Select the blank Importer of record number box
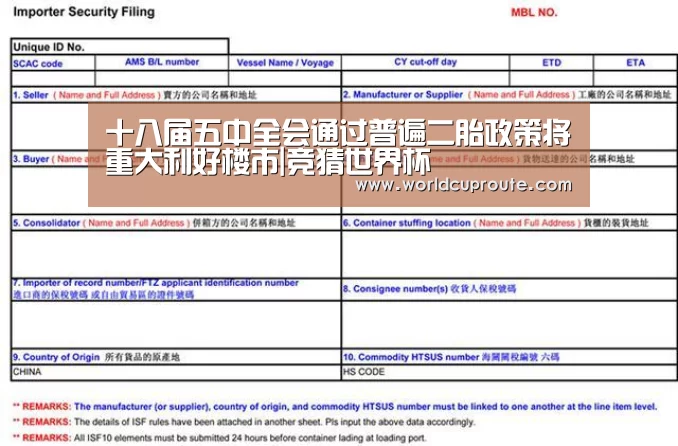 (176, 324)
